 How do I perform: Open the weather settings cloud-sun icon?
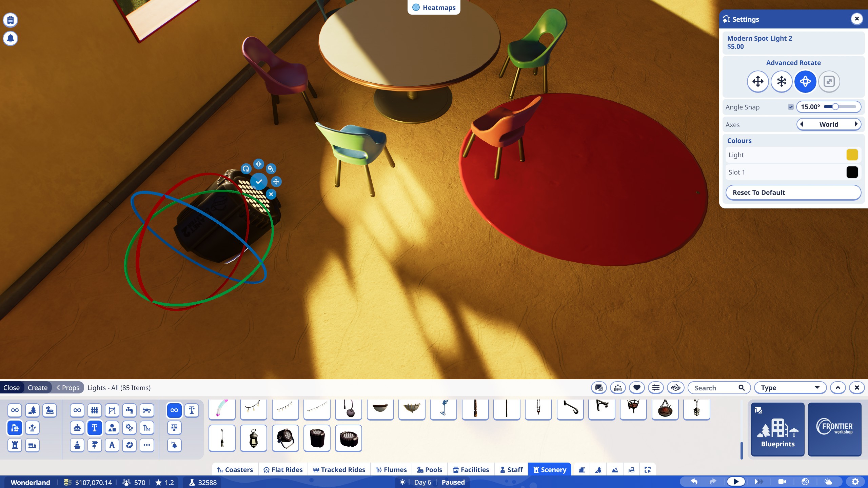tap(828, 482)
